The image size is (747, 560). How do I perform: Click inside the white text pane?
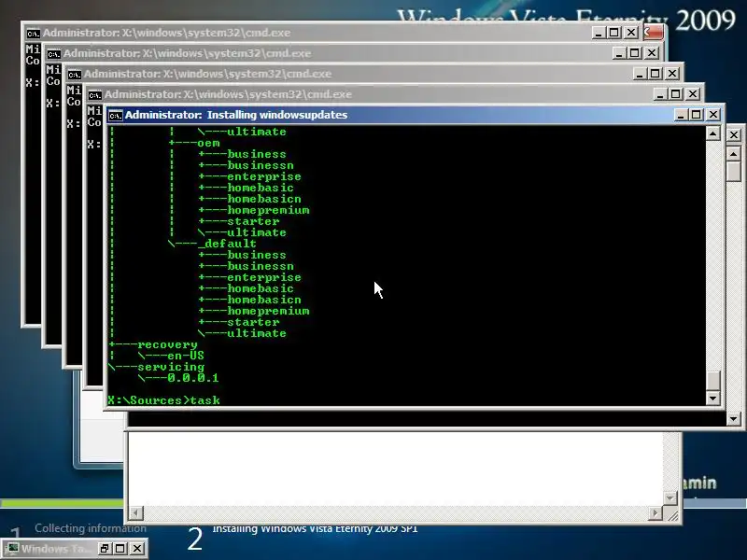coord(395,469)
